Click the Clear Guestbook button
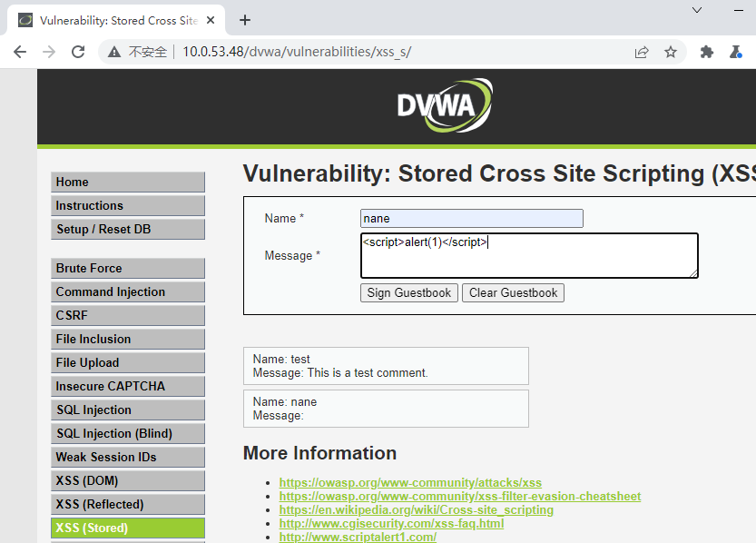The image size is (756, 543). pos(513,292)
